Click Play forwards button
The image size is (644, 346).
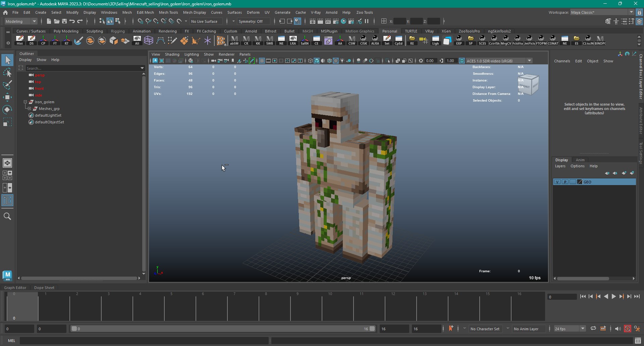(613, 296)
